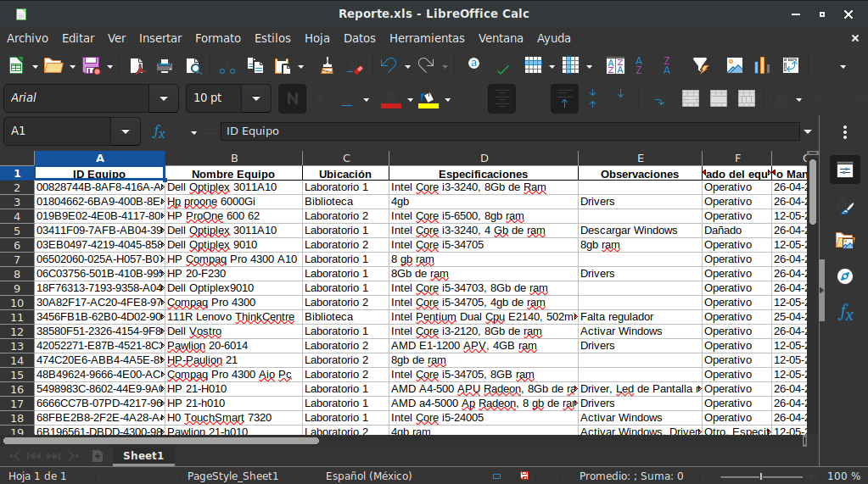Click the Insert Image icon
868x484 pixels.
(735, 66)
